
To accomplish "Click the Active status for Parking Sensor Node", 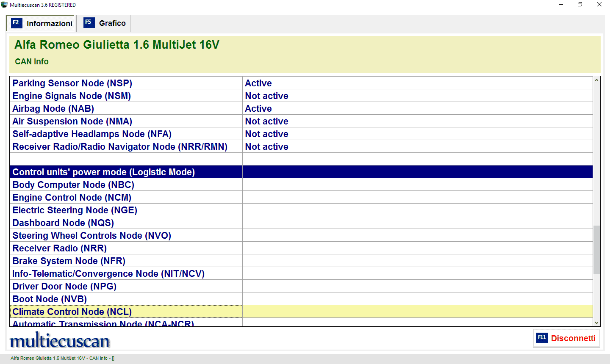I will click(258, 83).
